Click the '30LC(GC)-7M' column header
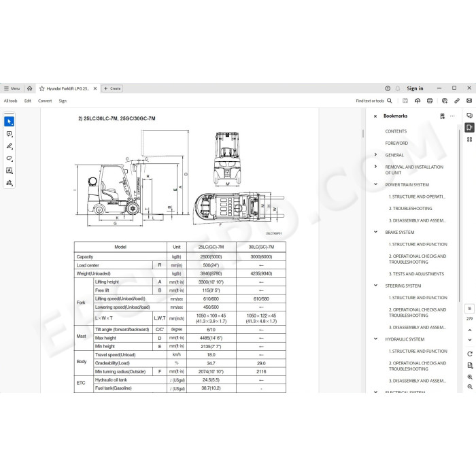 [x=261, y=247]
